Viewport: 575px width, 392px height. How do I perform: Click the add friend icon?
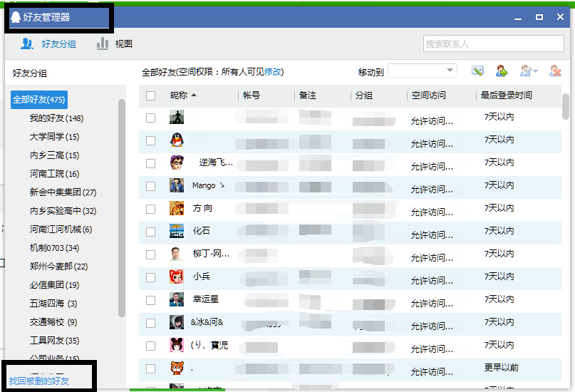click(x=502, y=71)
